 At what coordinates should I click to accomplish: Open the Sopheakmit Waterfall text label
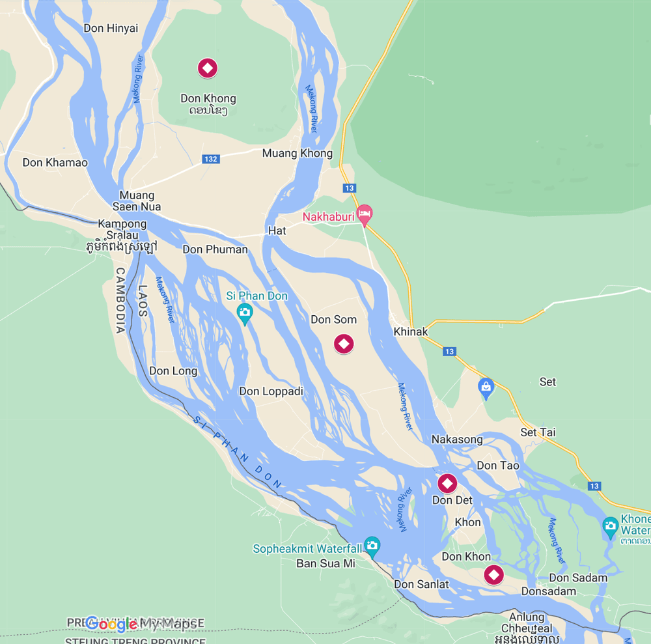tap(307, 549)
